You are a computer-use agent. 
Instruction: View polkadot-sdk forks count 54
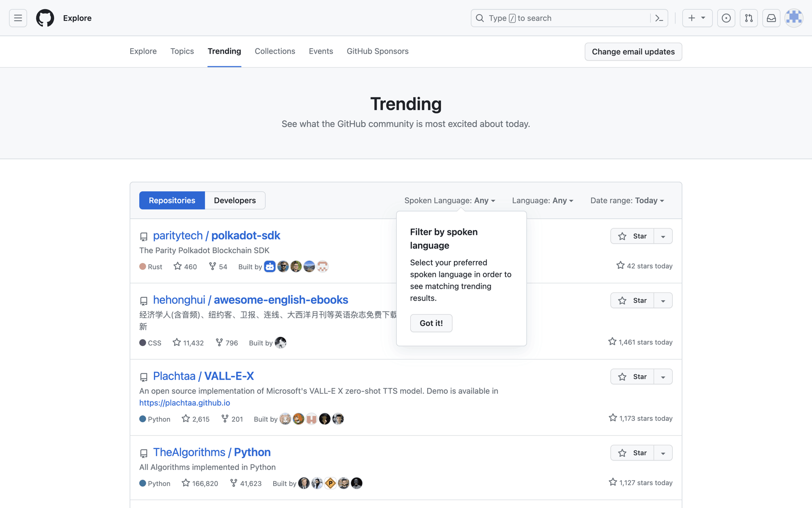(x=218, y=266)
